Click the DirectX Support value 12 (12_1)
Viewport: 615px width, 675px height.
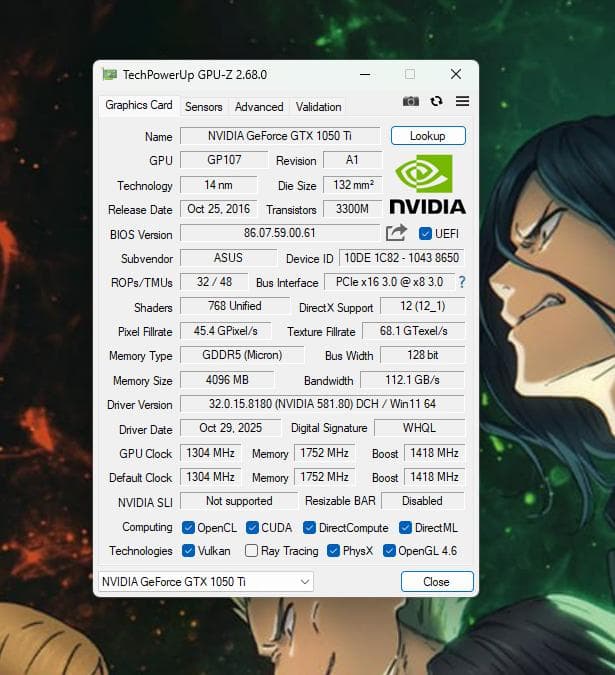coord(423,306)
